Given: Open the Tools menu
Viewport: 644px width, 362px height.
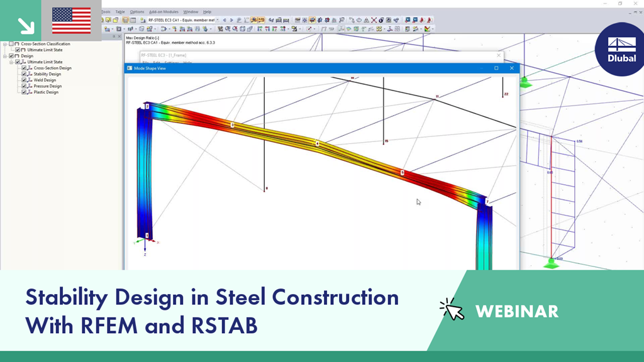Looking at the screenshot, I should pos(106,12).
